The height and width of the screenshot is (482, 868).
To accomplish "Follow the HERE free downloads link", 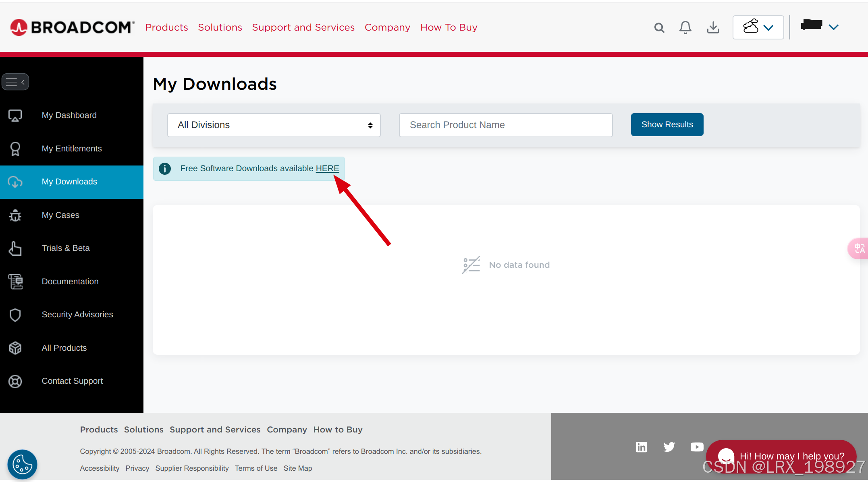I will [327, 168].
